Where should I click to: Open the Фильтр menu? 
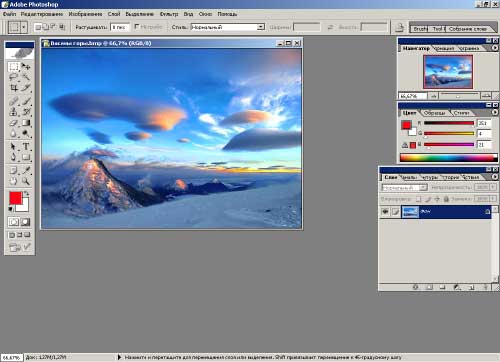[x=169, y=14]
